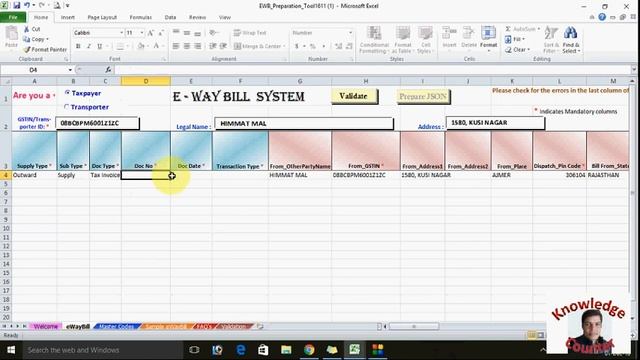This screenshot has height=360, width=640.
Task: Switch to the View ribbon tab
Action: click(x=225, y=17)
